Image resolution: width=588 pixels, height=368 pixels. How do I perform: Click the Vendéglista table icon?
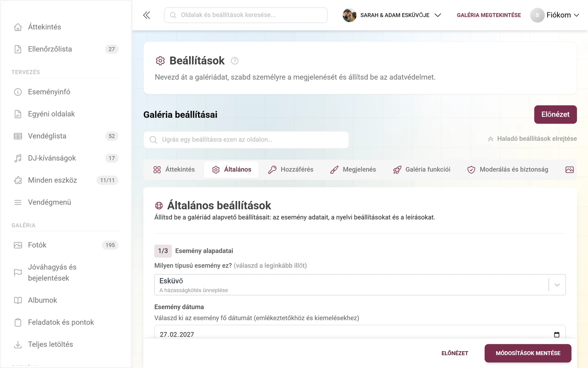18,136
